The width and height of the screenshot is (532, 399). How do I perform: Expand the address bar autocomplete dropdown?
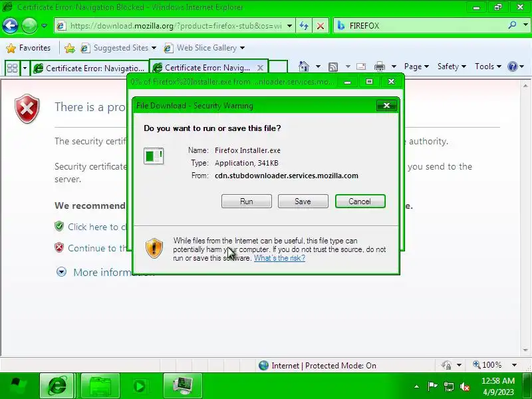tap(289, 26)
